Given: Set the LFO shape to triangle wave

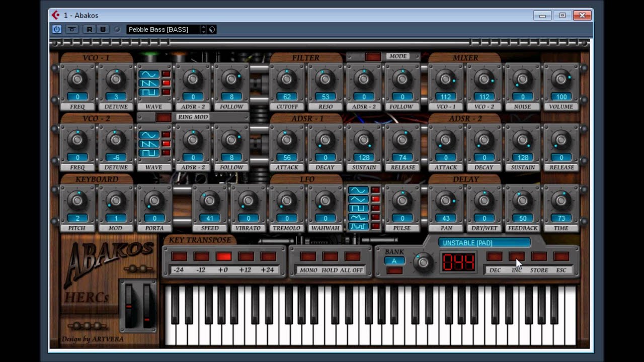Looking at the screenshot, I should [x=358, y=200].
